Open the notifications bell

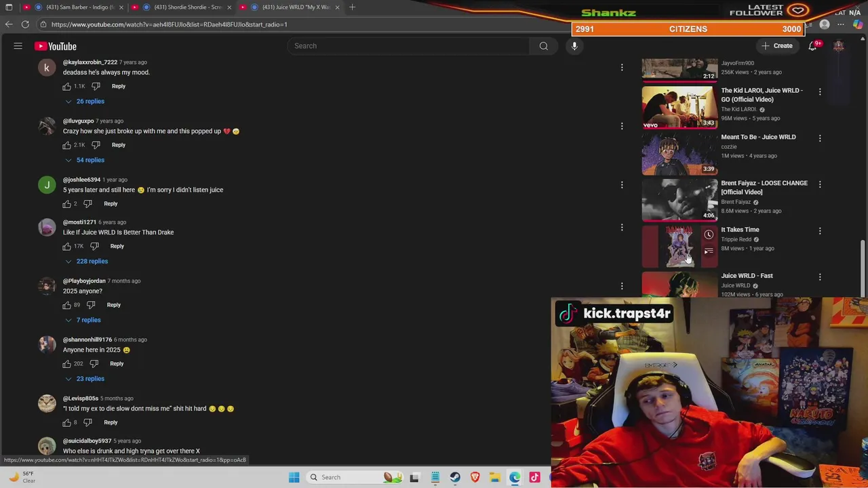click(812, 46)
